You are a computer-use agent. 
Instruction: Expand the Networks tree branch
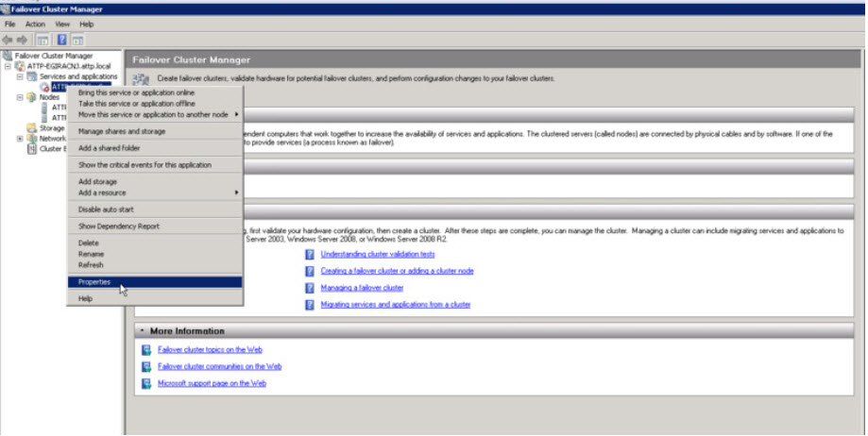(20, 139)
